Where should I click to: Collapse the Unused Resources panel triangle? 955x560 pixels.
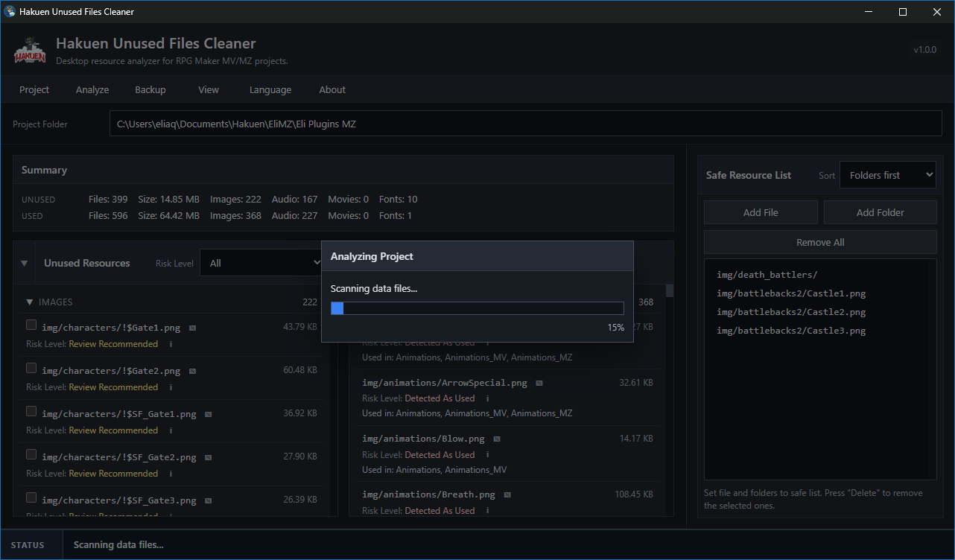pyautogui.click(x=24, y=264)
